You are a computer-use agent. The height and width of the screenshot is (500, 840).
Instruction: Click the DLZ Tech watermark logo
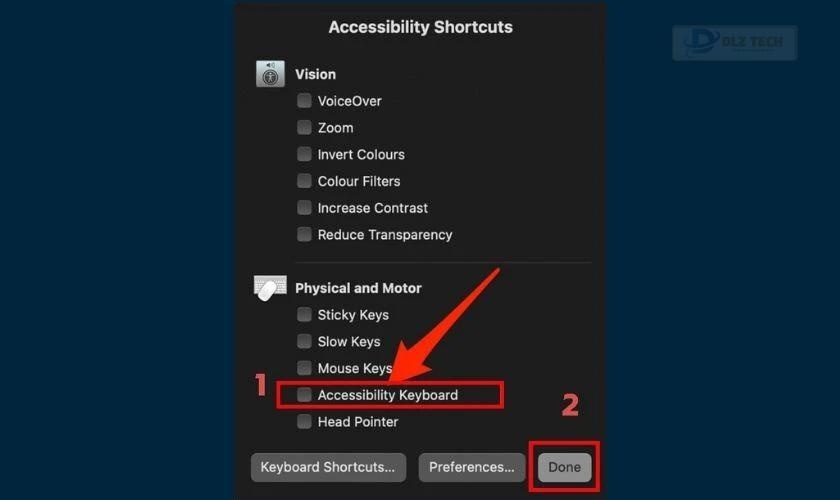tap(734, 43)
